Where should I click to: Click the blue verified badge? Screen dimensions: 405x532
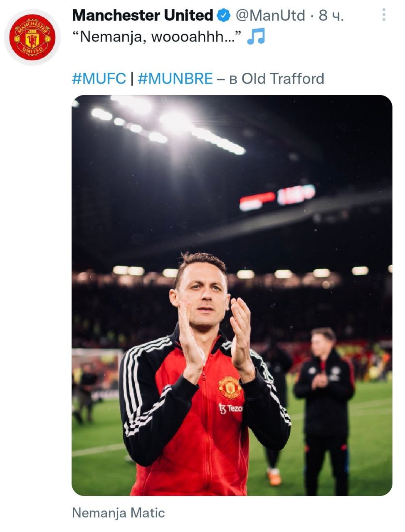[x=224, y=16]
